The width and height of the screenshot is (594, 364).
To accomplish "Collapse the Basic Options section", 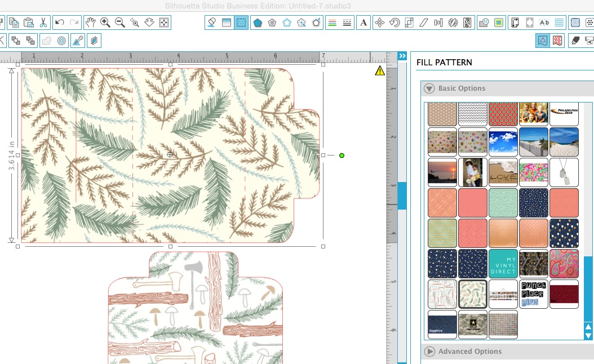I will tap(429, 88).
